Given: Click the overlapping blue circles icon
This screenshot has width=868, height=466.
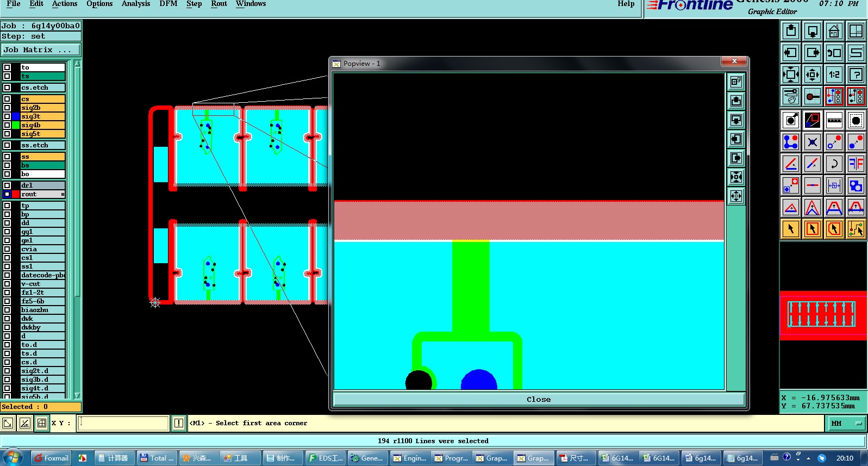Looking at the screenshot, I should point(855,185).
